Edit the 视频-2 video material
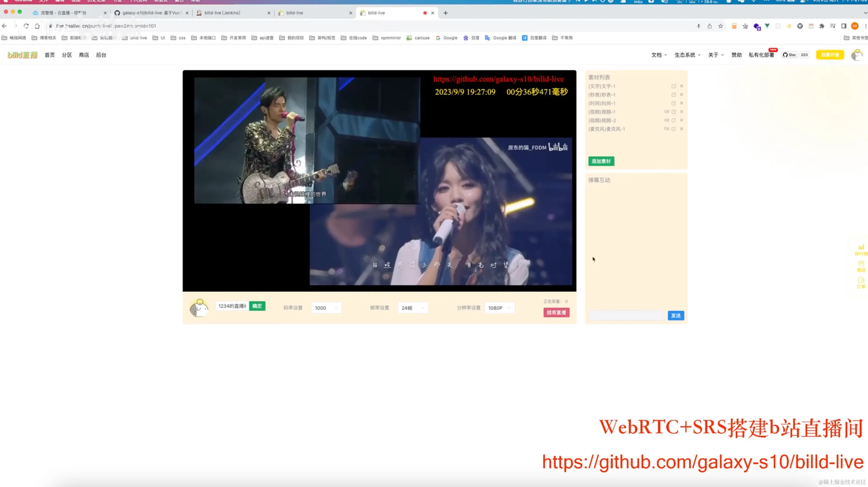The image size is (868, 487). (x=674, y=120)
